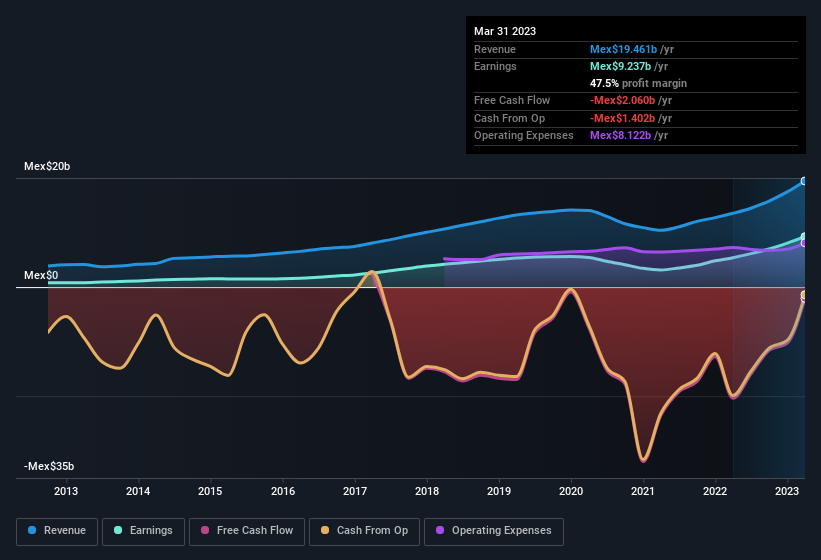Image resolution: width=821 pixels, height=560 pixels.
Task: Click the Mex$8.122b operating expenses value
Action: (x=620, y=136)
